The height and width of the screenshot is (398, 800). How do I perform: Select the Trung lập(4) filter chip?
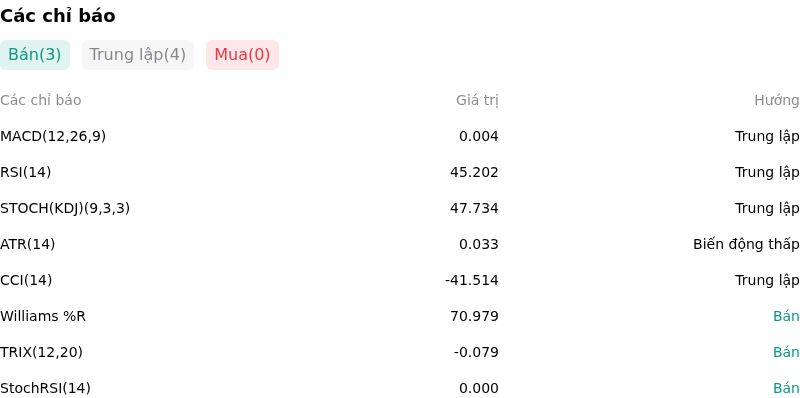(x=138, y=55)
